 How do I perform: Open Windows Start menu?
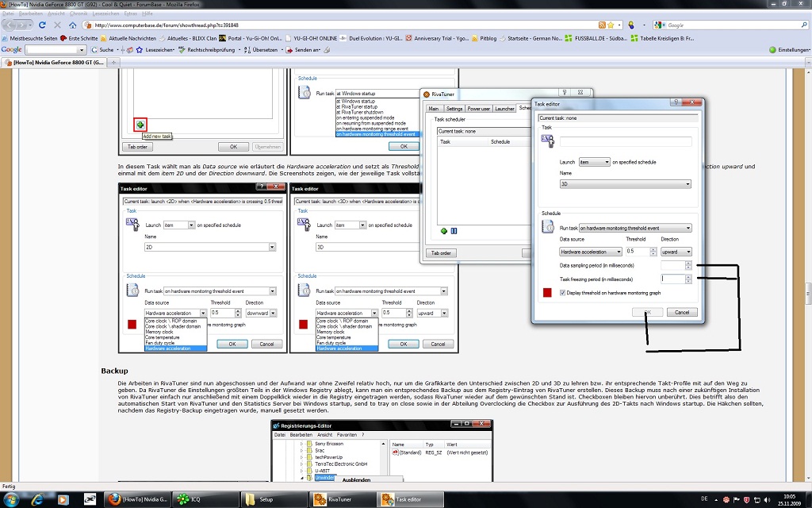[x=11, y=499]
